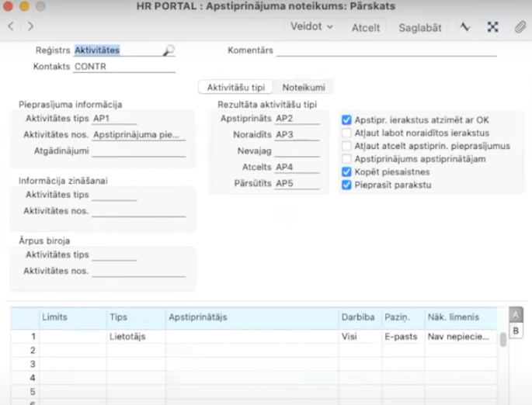Switch to matrix page B
The height and width of the screenshot is (405, 532).
(x=516, y=331)
